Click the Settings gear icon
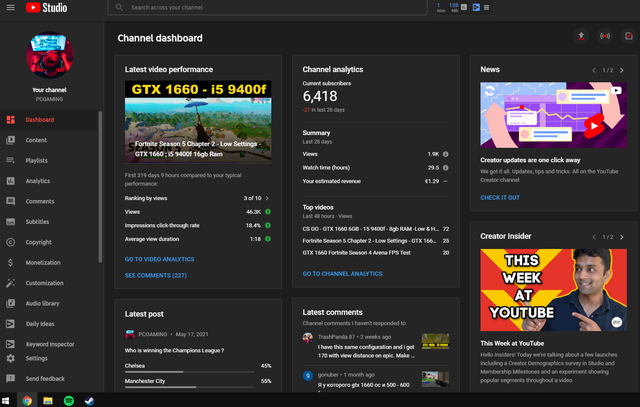The width and height of the screenshot is (640, 407). 11,358
